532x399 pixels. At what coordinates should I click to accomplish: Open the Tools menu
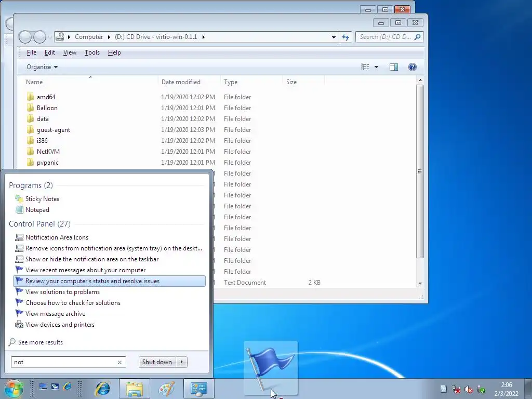92,52
